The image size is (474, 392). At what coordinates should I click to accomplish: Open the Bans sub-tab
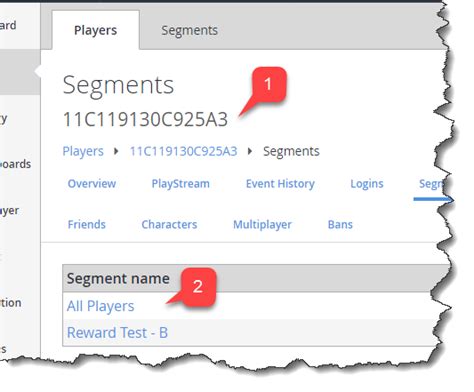pos(340,224)
